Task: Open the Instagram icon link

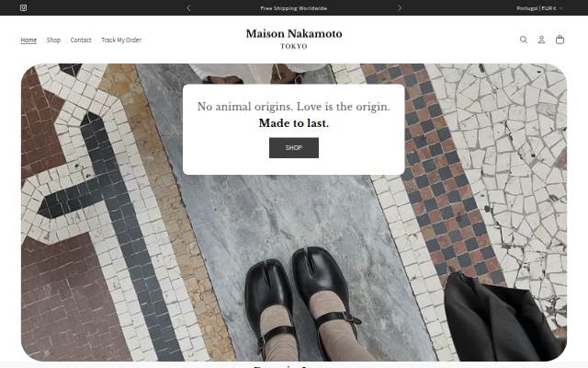Action: click(x=23, y=8)
